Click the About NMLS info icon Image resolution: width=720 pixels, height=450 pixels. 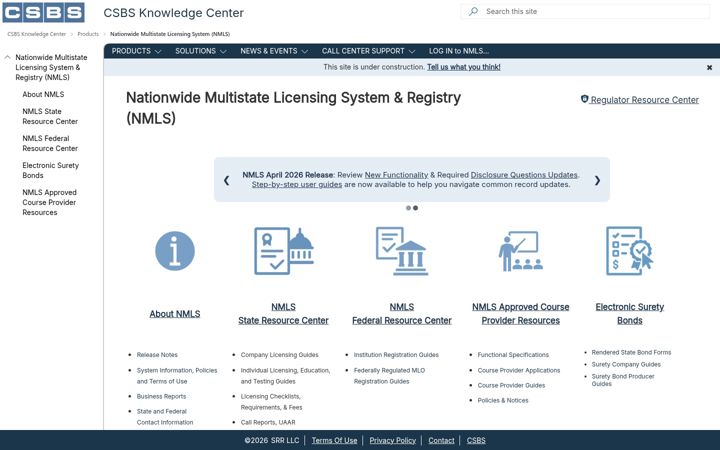175,251
